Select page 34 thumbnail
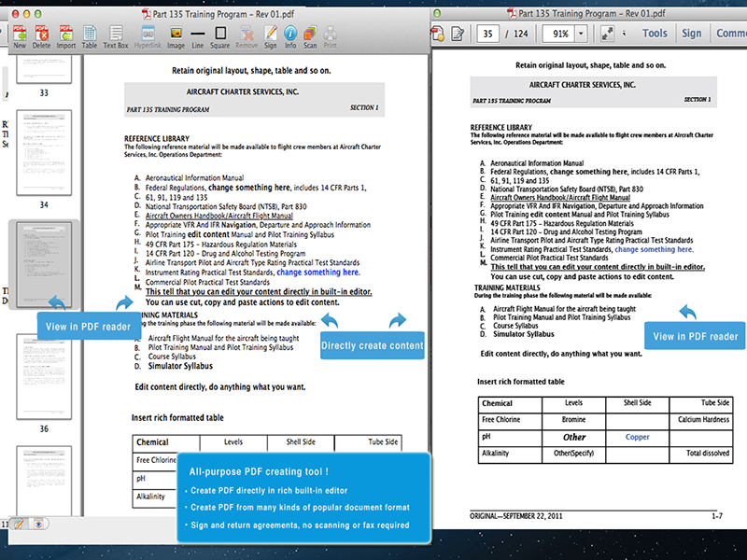 point(44,152)
